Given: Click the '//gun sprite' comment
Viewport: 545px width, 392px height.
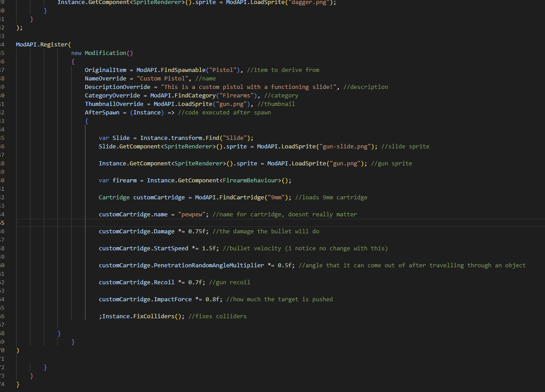Looking at the screenshot, I should pos(392,163).
